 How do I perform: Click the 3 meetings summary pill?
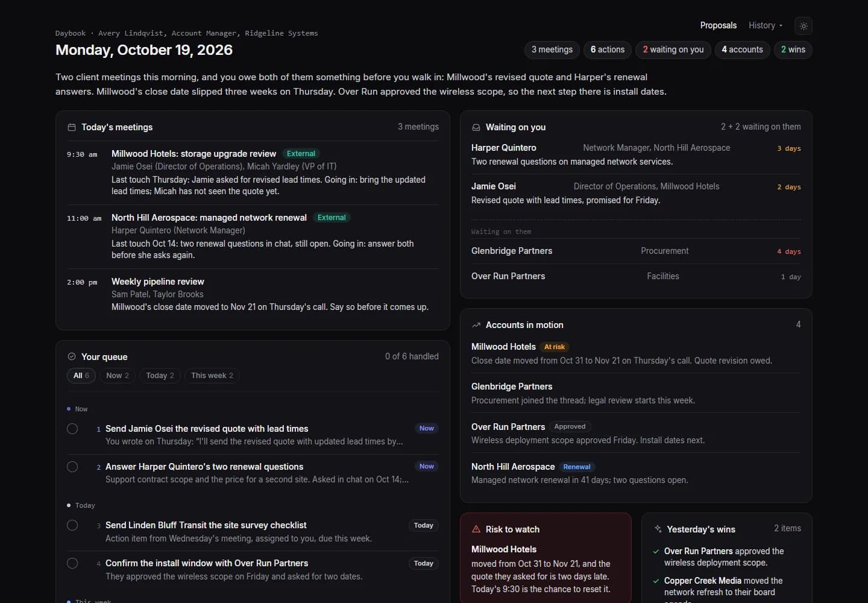(552, 49)
